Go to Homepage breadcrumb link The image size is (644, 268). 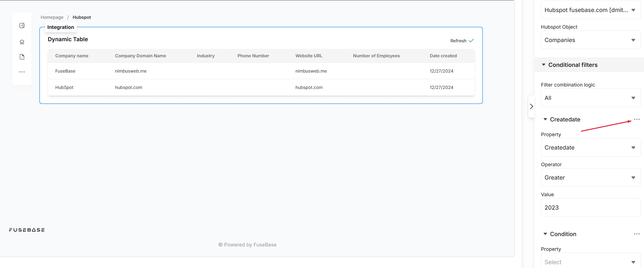[52, 17]
